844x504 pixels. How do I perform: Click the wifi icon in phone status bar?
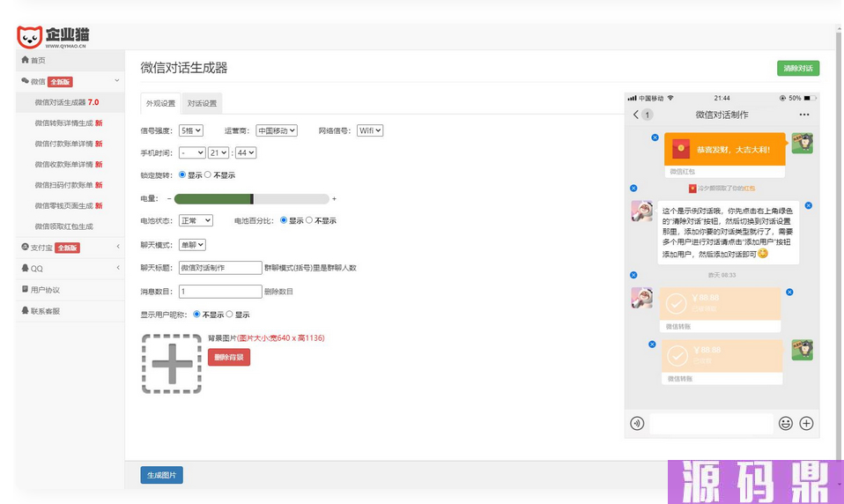[670, 98]
